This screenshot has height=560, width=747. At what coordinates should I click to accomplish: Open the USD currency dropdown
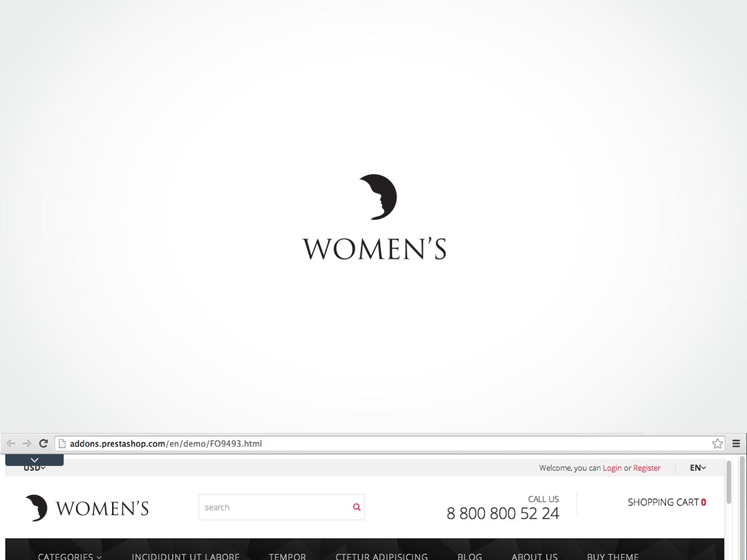pos(35,468)
